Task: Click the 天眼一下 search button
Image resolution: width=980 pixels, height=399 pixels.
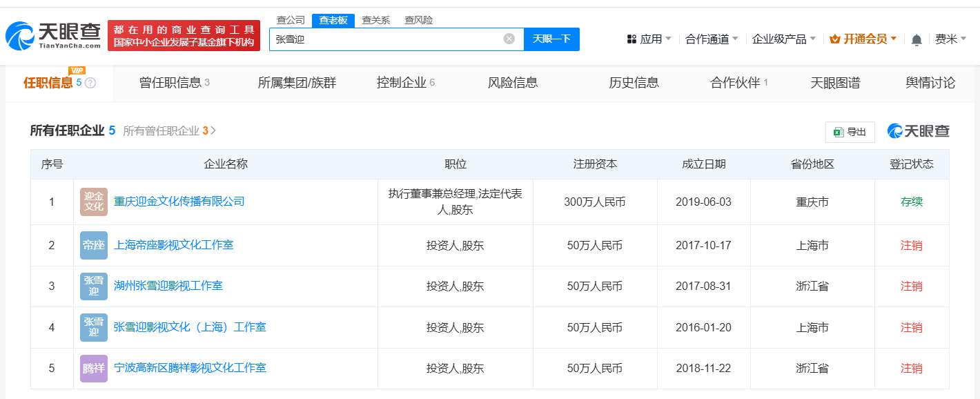Action: tap(551, 39)
